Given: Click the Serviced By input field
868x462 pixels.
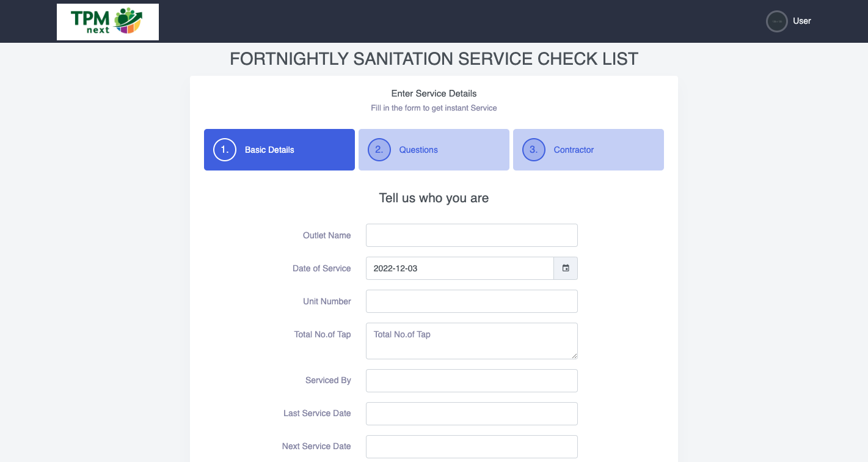Looking at the screenshot, I should point(472,381).
